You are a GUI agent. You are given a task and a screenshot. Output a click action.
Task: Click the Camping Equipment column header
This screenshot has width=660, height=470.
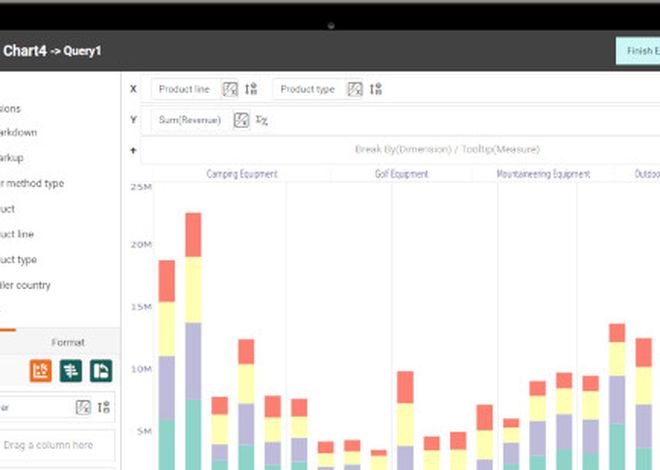(x=242, y=174)
